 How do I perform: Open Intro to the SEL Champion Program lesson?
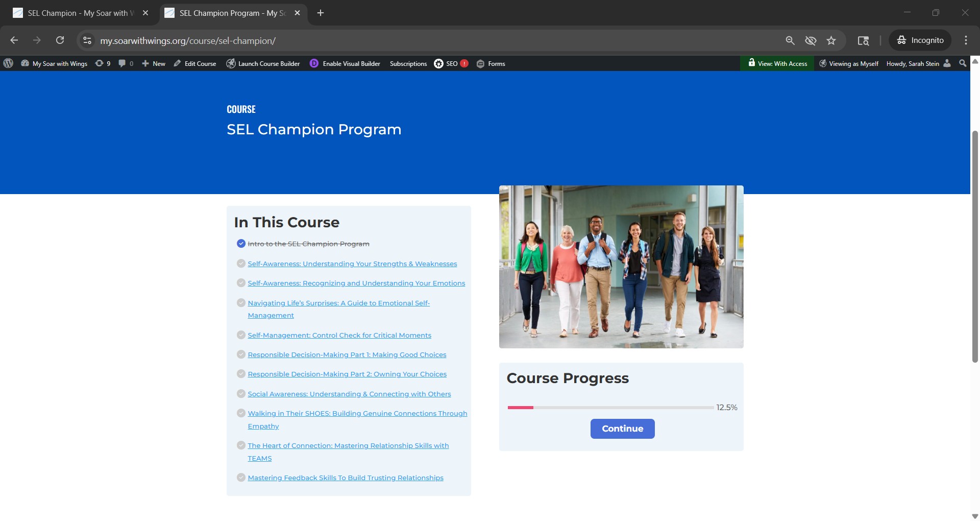(308, 244)
